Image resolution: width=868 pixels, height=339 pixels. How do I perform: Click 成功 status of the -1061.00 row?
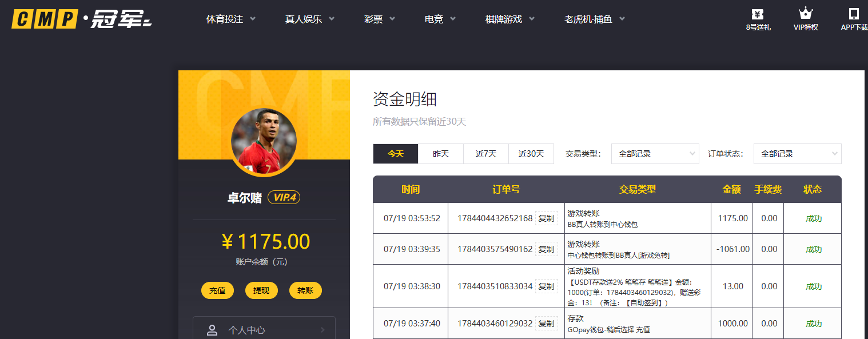point(814,249)
